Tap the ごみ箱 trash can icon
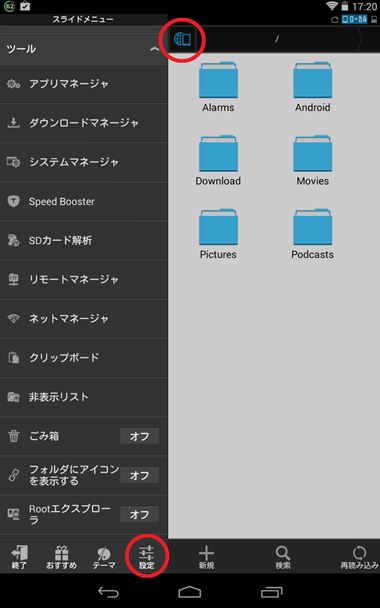Screen dimensions: 380x608 [x=14, y=436]
